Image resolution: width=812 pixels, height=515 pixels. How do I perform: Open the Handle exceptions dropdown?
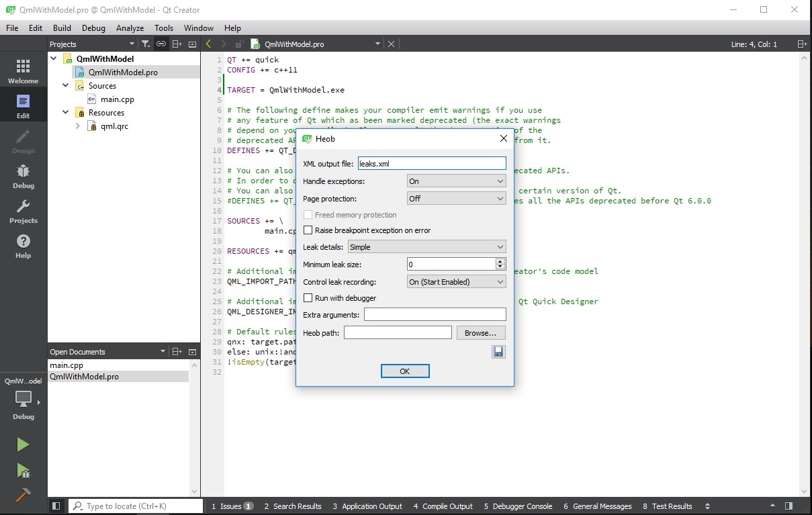click(x=456, y=181)
